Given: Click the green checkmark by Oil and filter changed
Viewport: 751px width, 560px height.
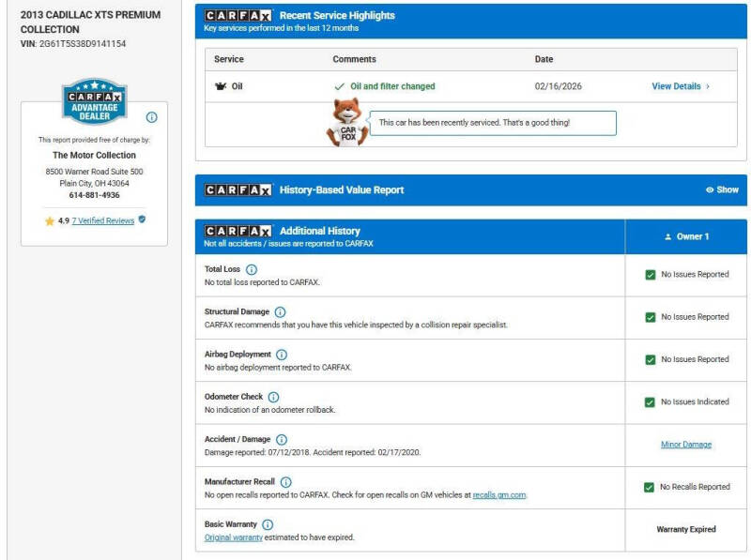Looking at the screenshot, I should tap(339, 86).
